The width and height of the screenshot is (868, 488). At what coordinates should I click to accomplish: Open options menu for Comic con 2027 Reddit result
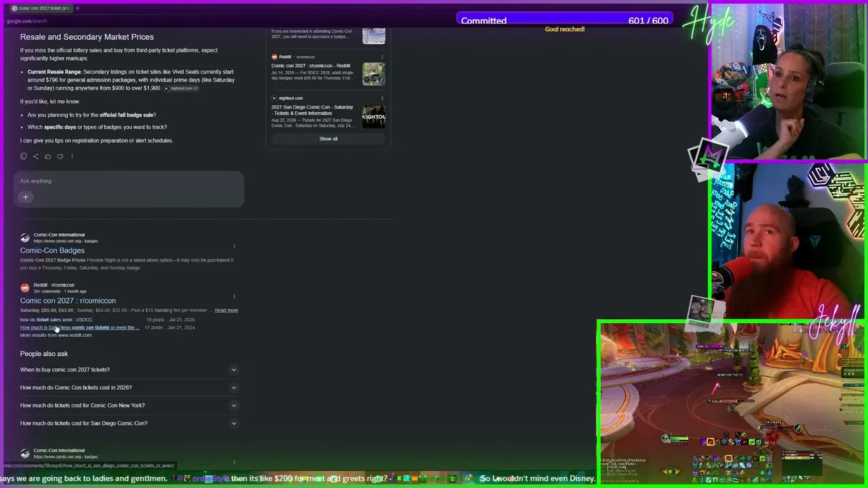234,296
